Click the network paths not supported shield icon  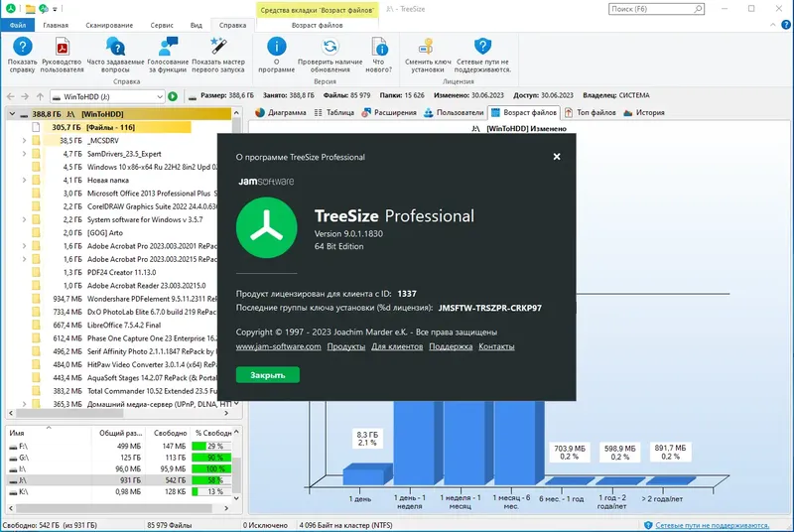pos(482,47)
